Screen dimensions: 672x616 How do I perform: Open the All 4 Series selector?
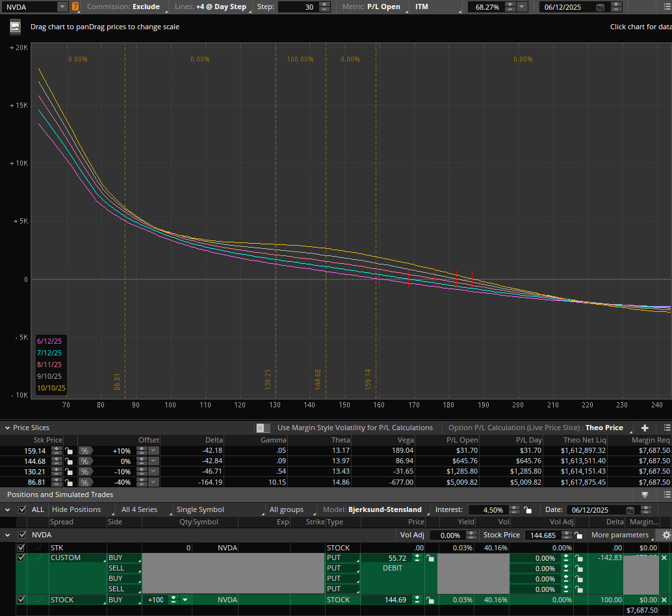tap(139, 509)
